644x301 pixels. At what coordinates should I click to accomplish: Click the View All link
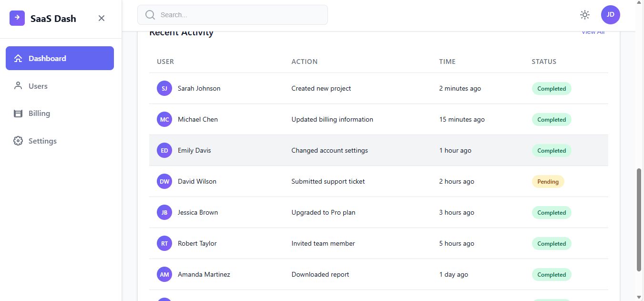(593, 32)
